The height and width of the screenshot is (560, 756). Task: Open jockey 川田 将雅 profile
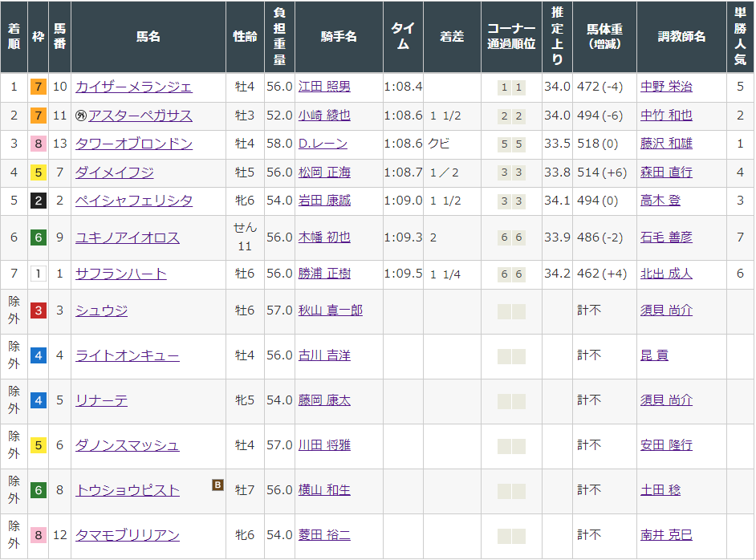click(x=324, y=445)
